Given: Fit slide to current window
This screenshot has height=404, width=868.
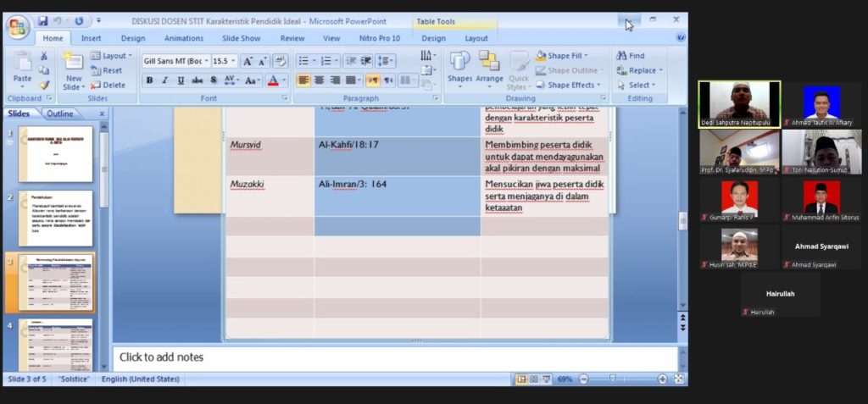Looking at the screenshot, I should pos(679,379).
